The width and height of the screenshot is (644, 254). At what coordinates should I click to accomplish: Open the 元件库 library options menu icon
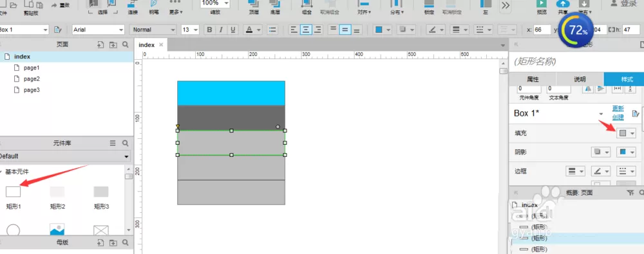point(113,143)
